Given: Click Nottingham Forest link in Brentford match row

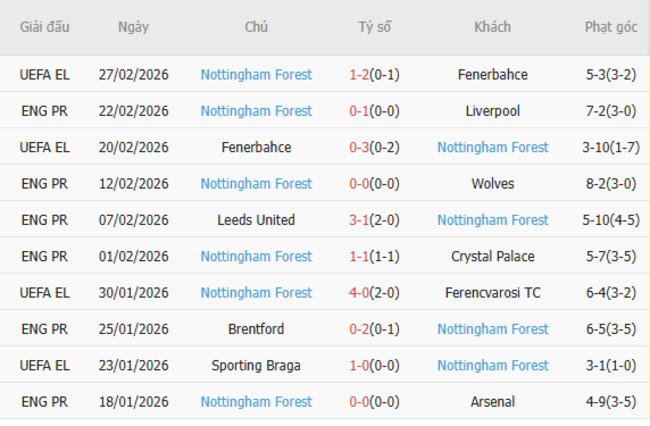Looking at the screenshot, I should pos(492,329).
